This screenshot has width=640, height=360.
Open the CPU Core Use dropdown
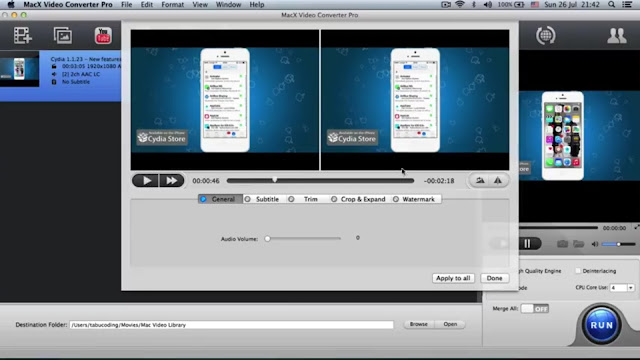[x=631, y=288]
